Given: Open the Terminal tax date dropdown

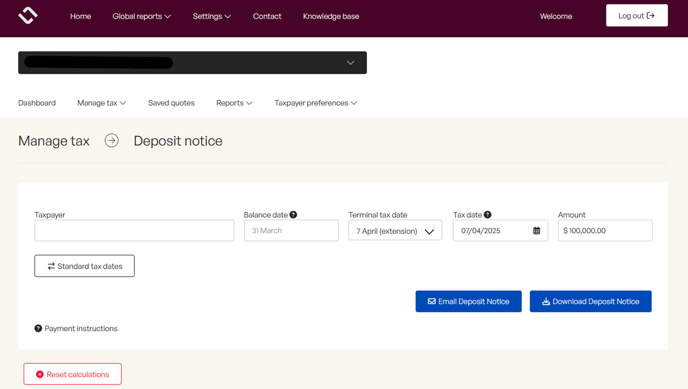Looking at the screenshot, I should (395, 231).
